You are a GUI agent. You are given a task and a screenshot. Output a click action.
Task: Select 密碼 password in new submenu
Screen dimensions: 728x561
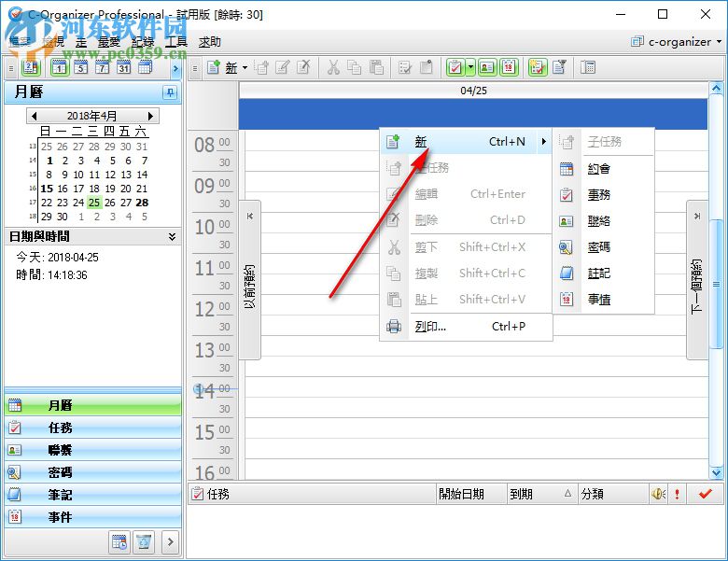pyautogui.click(x=604, y=247)
